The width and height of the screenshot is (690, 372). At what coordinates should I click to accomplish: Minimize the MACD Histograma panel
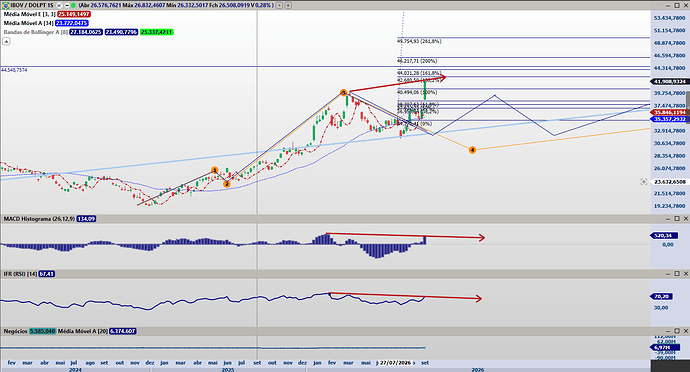click(668, 218)
